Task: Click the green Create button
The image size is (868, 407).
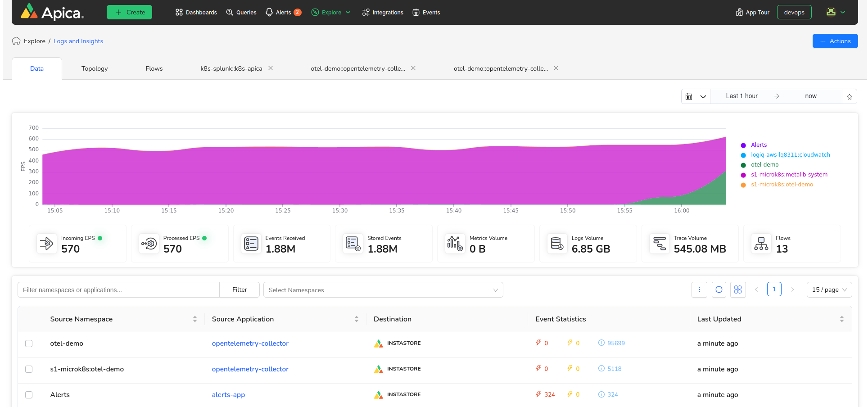Action: 129,12
